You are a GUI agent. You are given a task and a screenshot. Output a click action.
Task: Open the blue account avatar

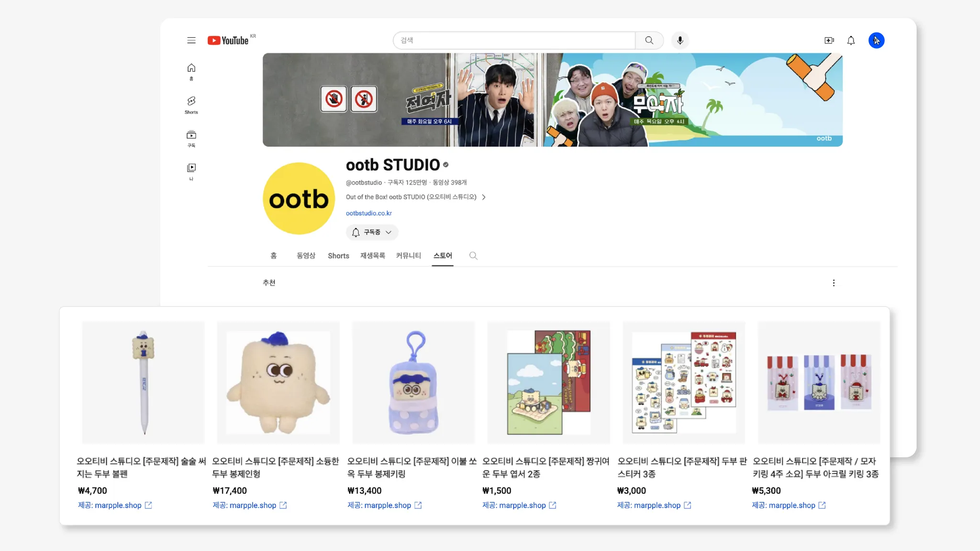click(876, 41)
